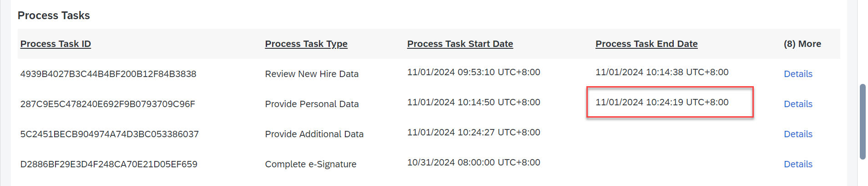Click the Process Tasks section heading
This screenshot has width=868, height=186.
click(x=54, y=15)
